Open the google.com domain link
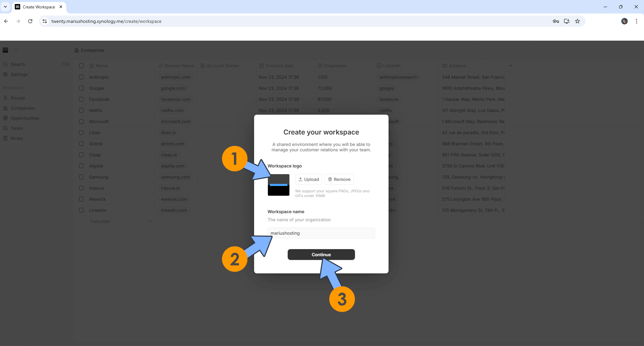Screen dimensions: 644x346 point(173,88)
